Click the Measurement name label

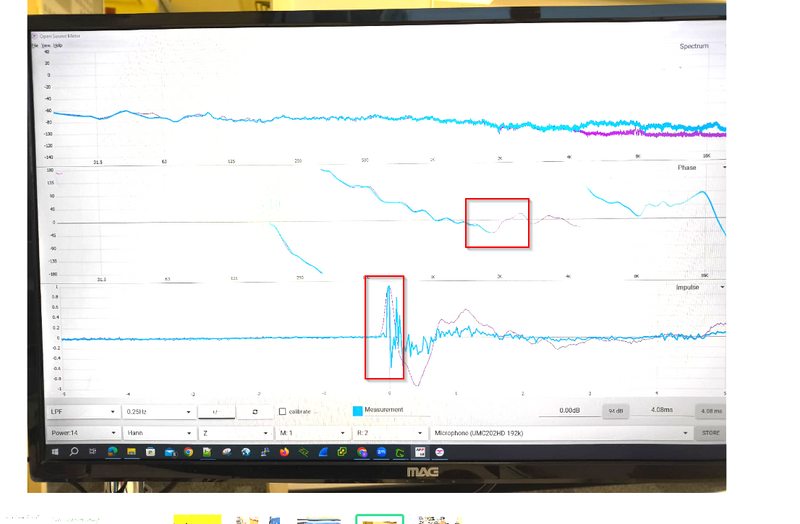384,410
